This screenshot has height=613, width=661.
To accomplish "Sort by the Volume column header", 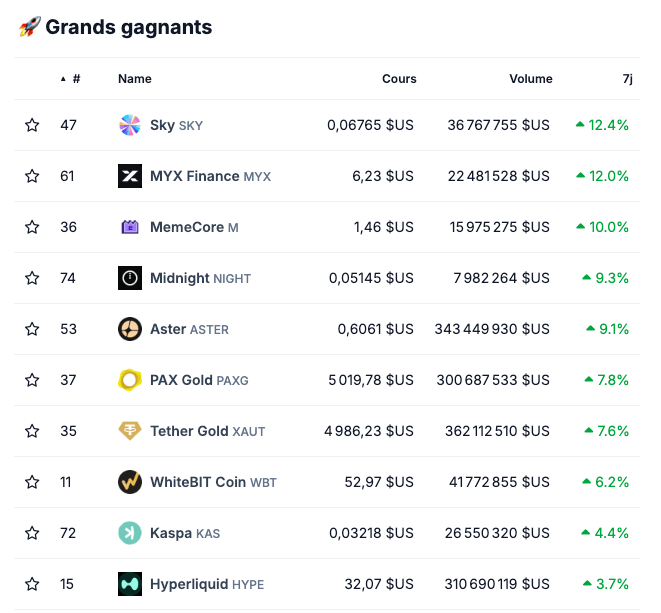I will [530, 79].
